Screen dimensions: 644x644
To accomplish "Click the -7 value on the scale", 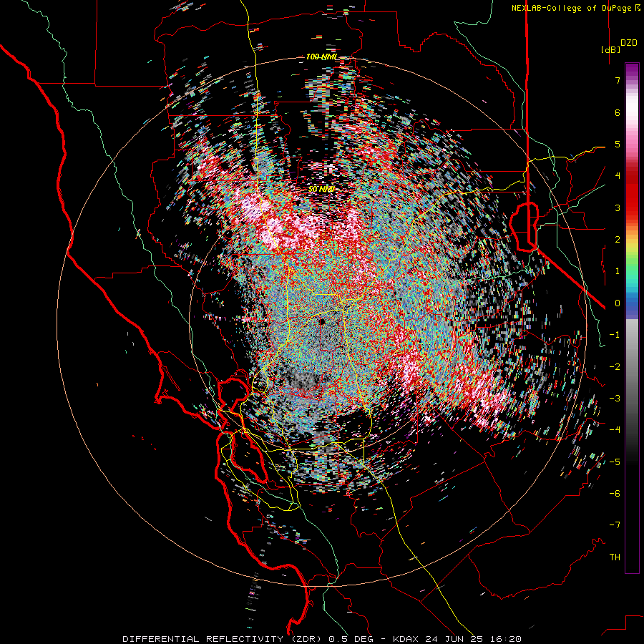I will 615,525.
